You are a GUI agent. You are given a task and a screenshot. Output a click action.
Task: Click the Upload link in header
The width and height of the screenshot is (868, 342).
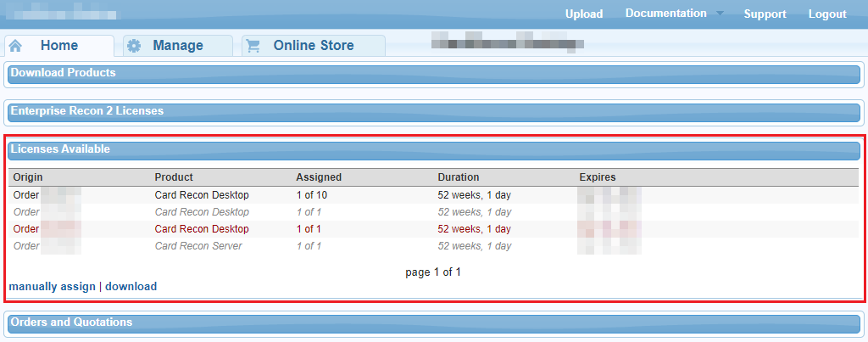(583, 14)
